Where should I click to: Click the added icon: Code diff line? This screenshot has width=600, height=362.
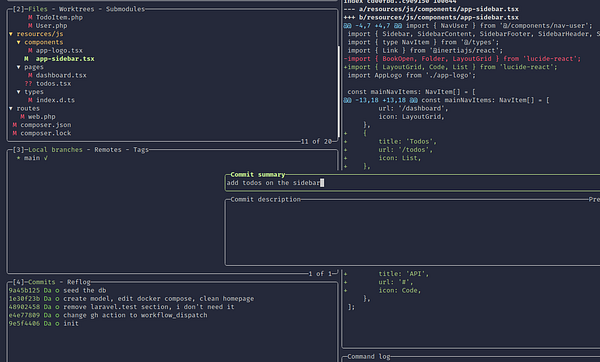383,290
